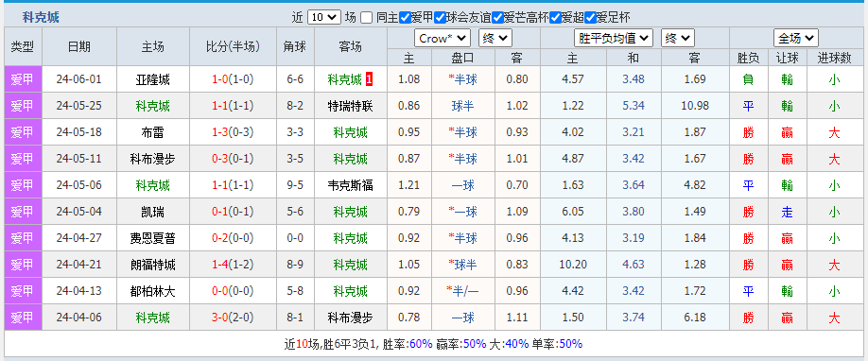Image resolution: width=868 pixels, height=361 pixels.
Task: Click handicap *球半 in 24-04-21 row
Action: [x=462, y=266]
